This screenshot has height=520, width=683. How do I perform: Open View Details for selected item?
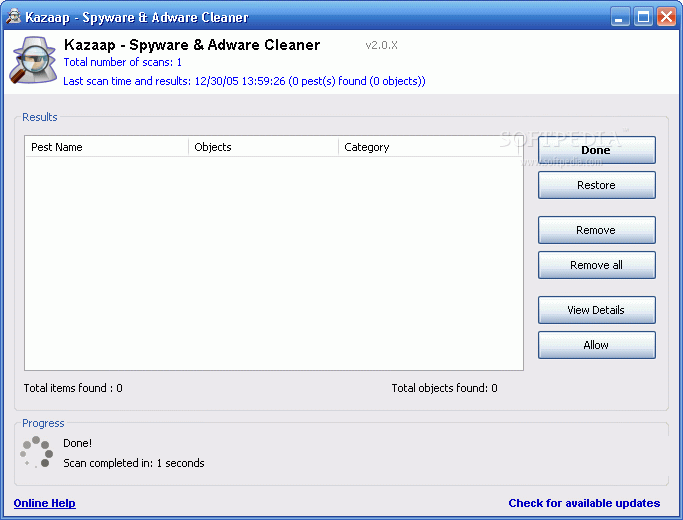pyautogui.click(x=596, y=310)
